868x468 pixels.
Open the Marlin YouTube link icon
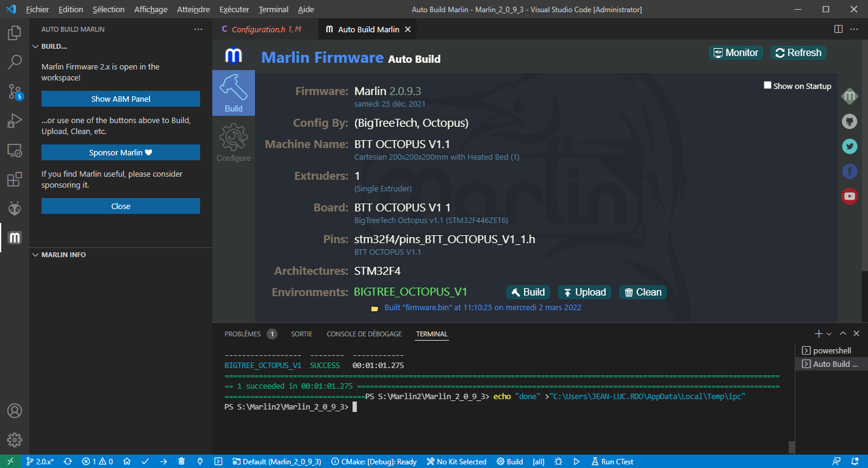click(x=849, y=196)
